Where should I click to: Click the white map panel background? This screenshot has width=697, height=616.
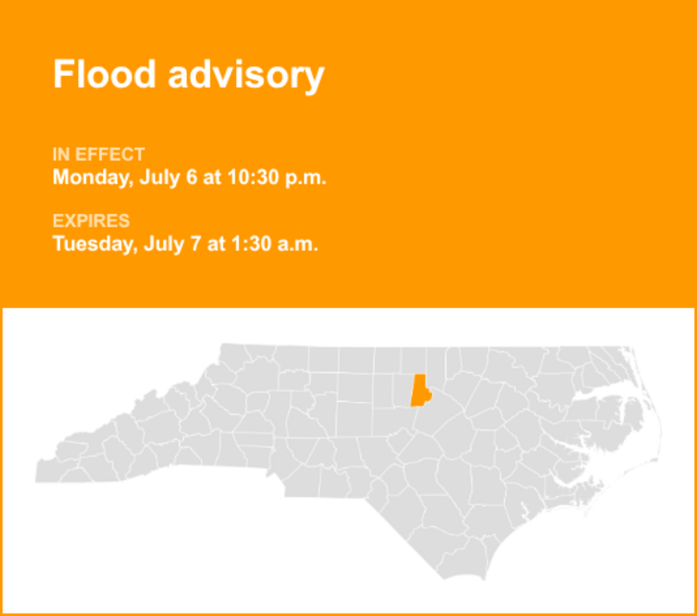174,552
